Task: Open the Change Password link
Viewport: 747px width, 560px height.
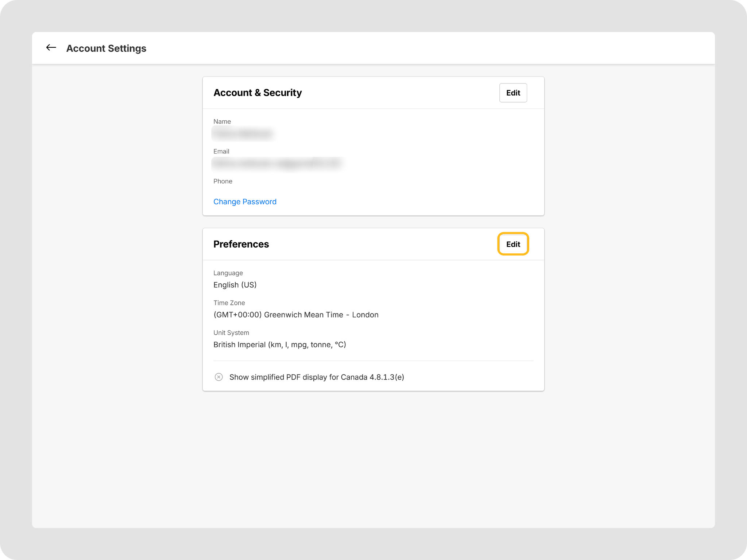Action: point(245,202)
